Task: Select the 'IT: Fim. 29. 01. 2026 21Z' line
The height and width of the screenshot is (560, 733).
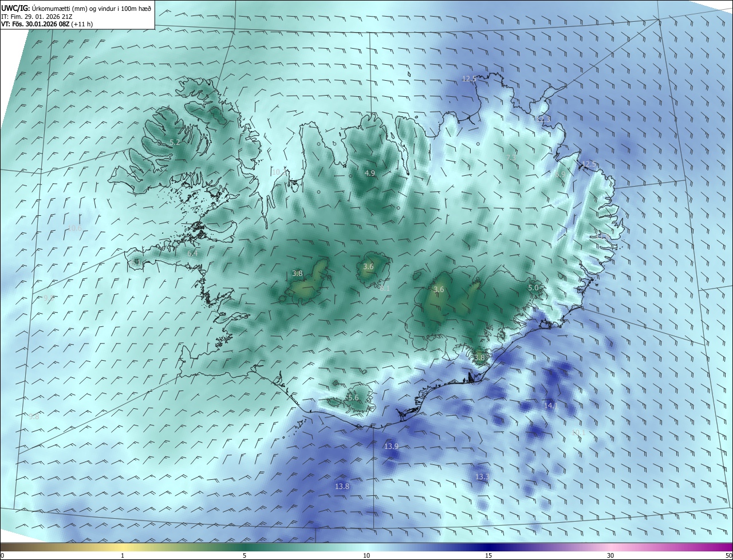Action: (x=38, y=17)
